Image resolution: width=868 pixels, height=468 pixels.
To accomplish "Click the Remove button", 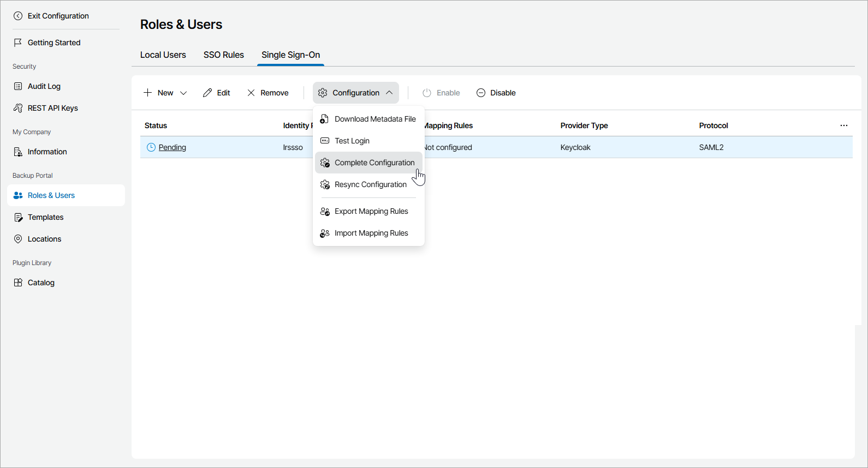I will pos(268,93).
